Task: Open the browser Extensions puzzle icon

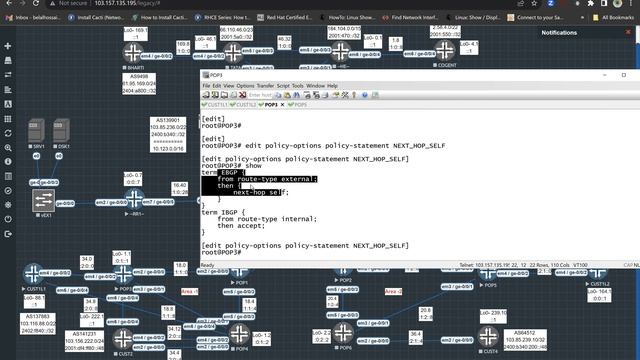Action: point(591,4)
